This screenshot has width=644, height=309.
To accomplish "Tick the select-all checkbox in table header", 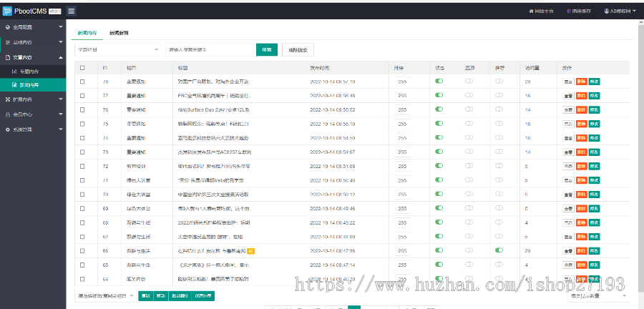I will 82,68.
